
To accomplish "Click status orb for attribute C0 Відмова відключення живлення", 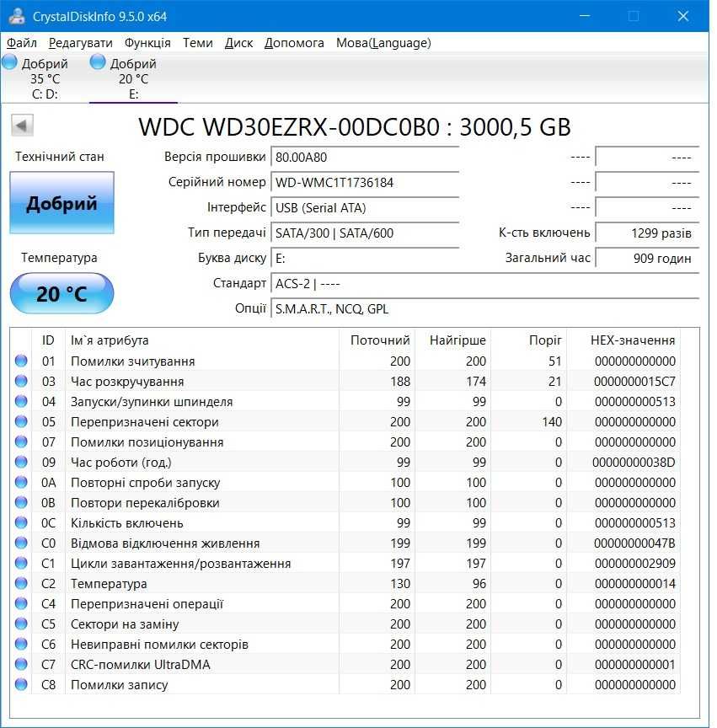I will coord(21,543).
